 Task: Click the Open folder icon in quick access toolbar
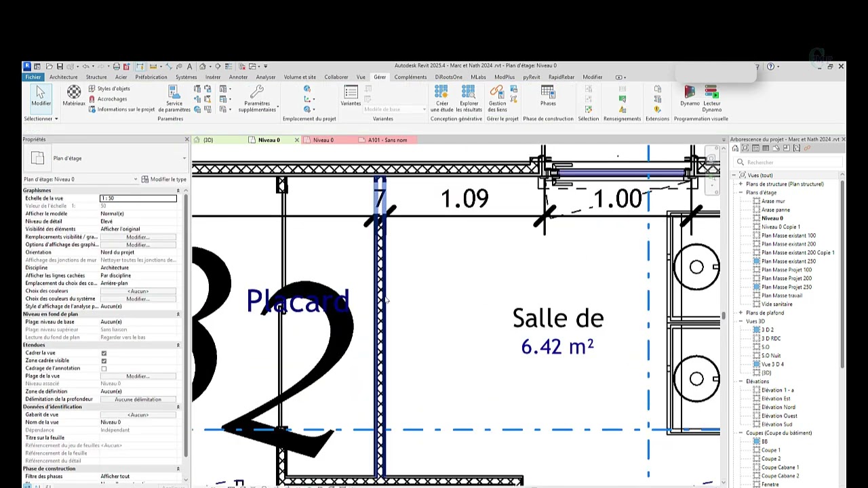pos(49,66)
